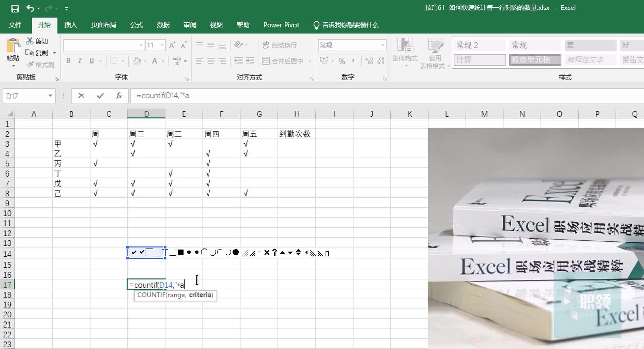Open the 文件 tab

pos(15,25)
